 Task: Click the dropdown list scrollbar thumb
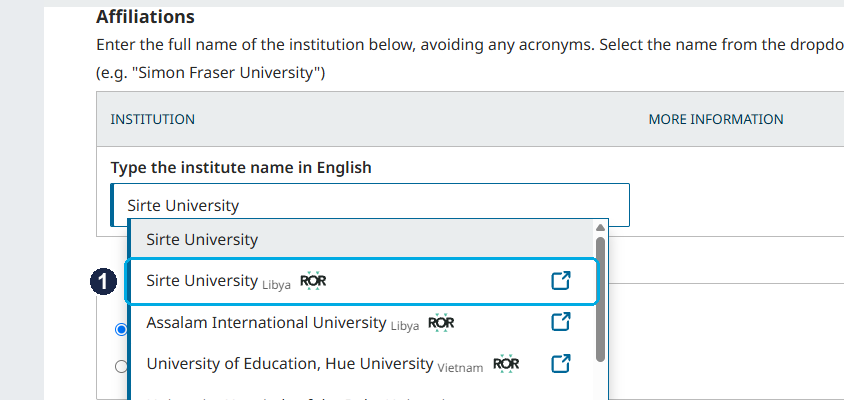point(601,299)
